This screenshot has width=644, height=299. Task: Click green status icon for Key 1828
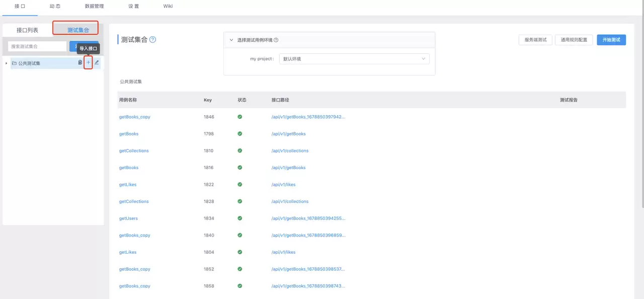coord(239,201)
